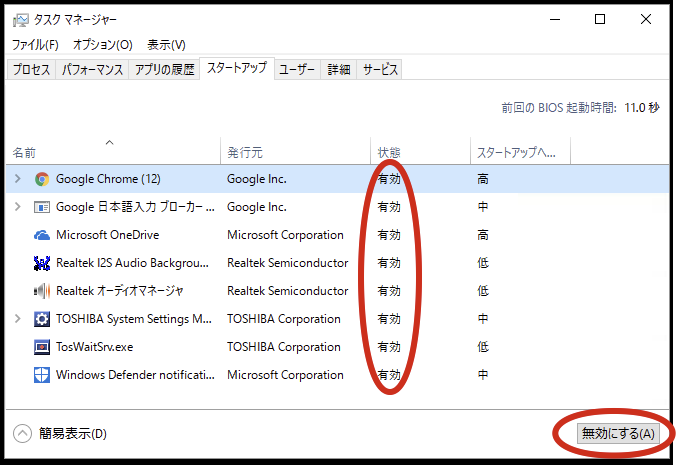Click the Task Manager title bar icon
Screen dimensions: 678x465
(20, 20)
